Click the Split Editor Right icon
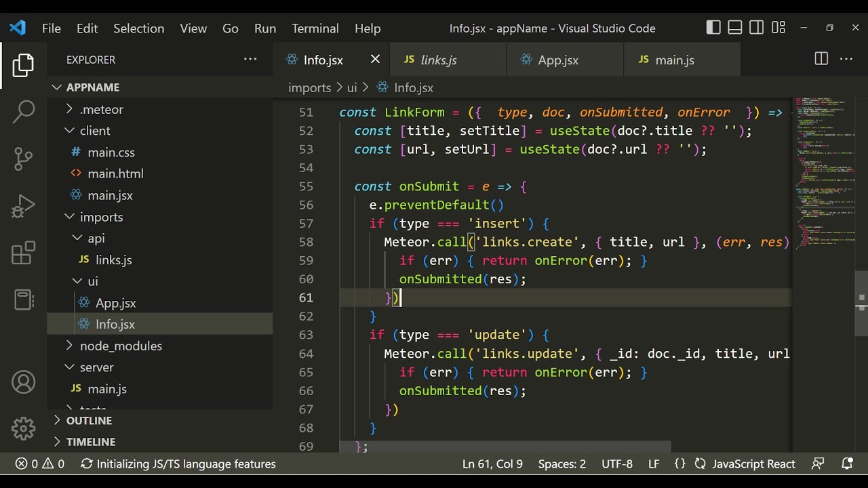 [821, 60]
